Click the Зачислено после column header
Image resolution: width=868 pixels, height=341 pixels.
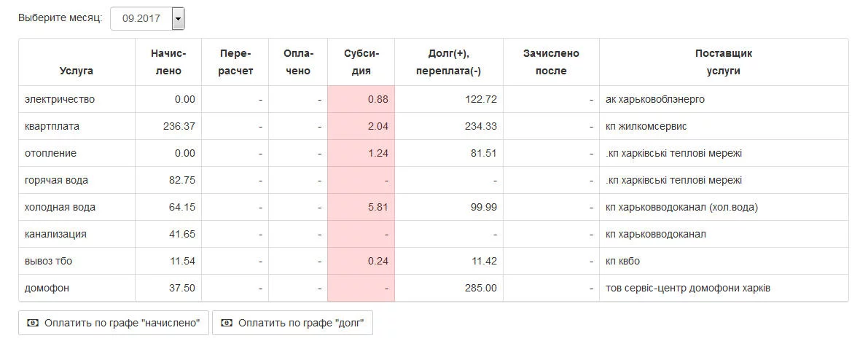pos(551,62)
